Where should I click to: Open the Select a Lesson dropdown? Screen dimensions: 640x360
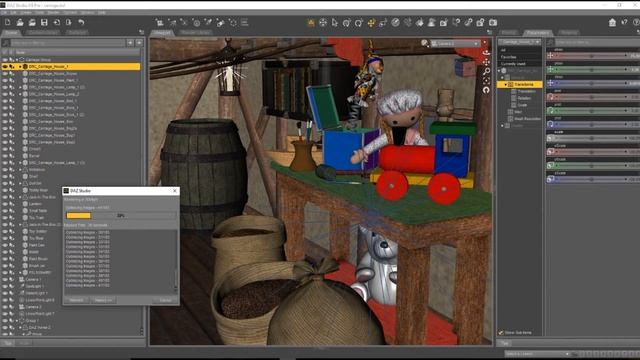click(x=537, y=354)
